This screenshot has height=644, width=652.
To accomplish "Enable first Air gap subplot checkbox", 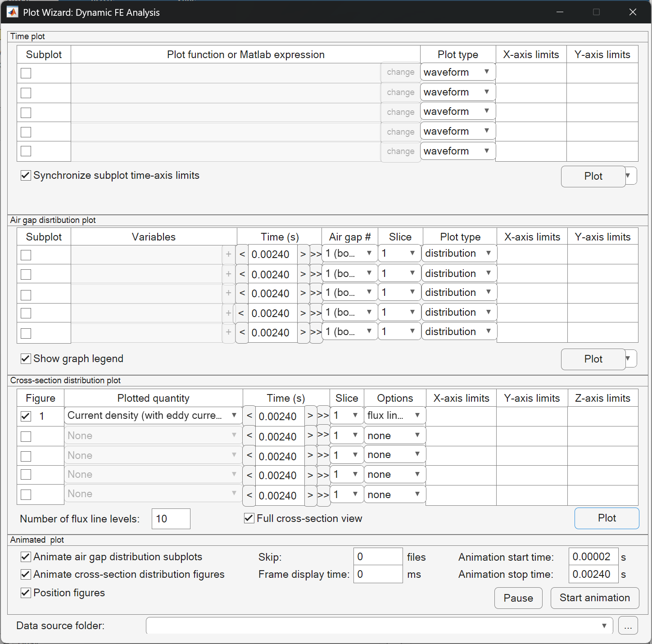I will (26, 255).
